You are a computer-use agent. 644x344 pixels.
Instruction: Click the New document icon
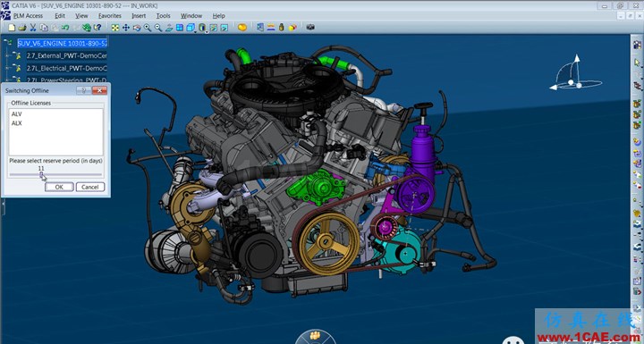[12, 28]
